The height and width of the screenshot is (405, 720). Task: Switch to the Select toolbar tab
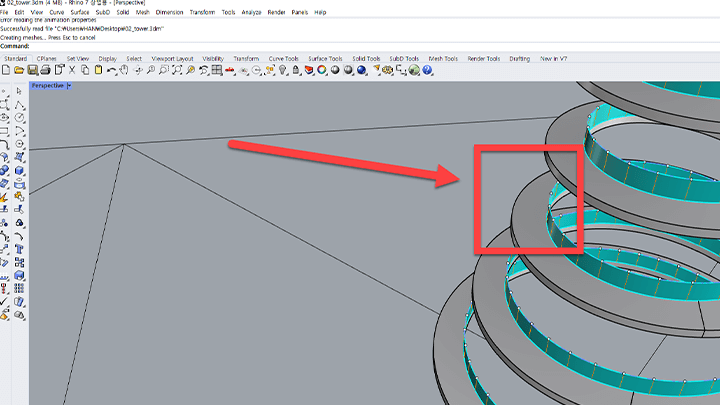[134, 59]
